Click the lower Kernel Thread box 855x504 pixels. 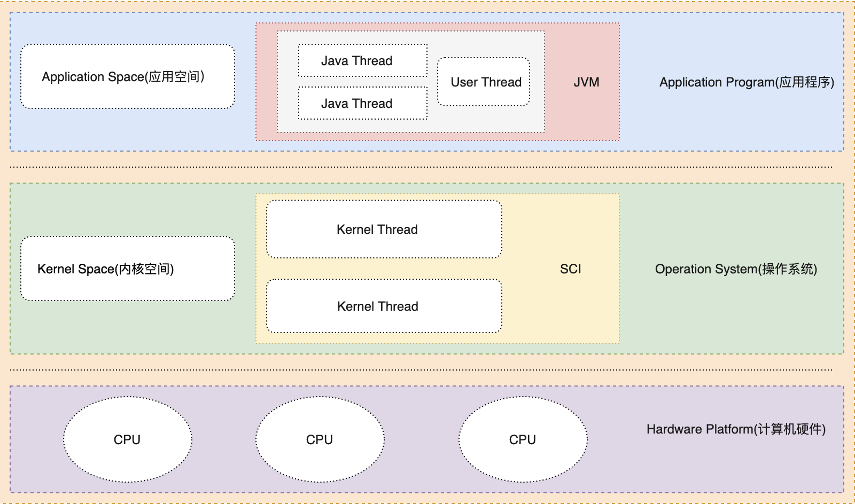point(384,306)
